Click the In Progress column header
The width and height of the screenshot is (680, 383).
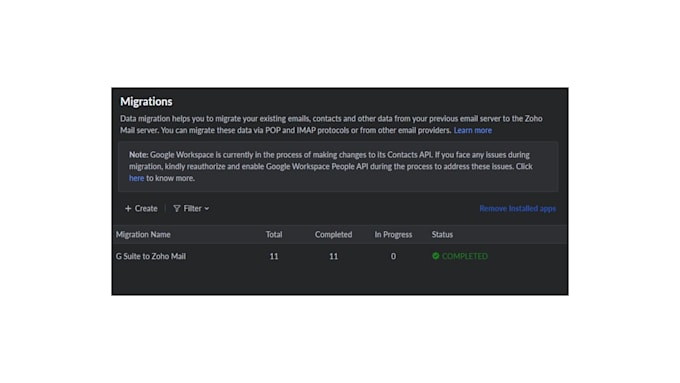click(393, 235)
